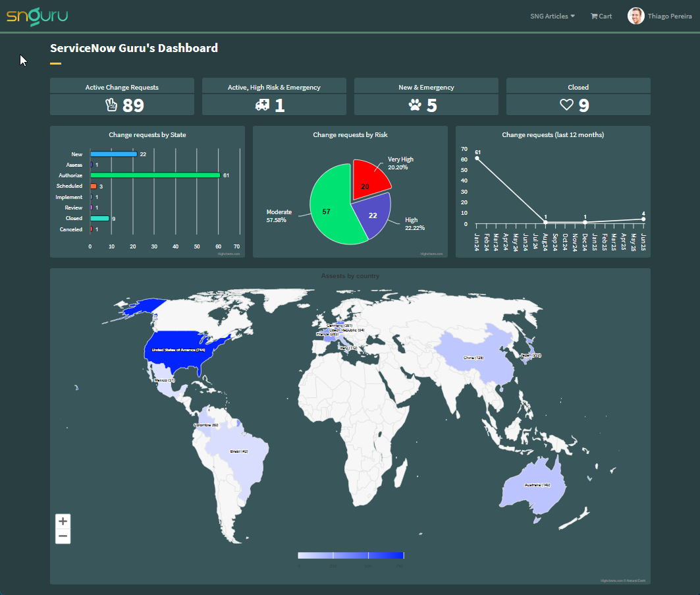Click the paw icon beside 5
Screen dimensions: 700x595
(x=415, y=105)
